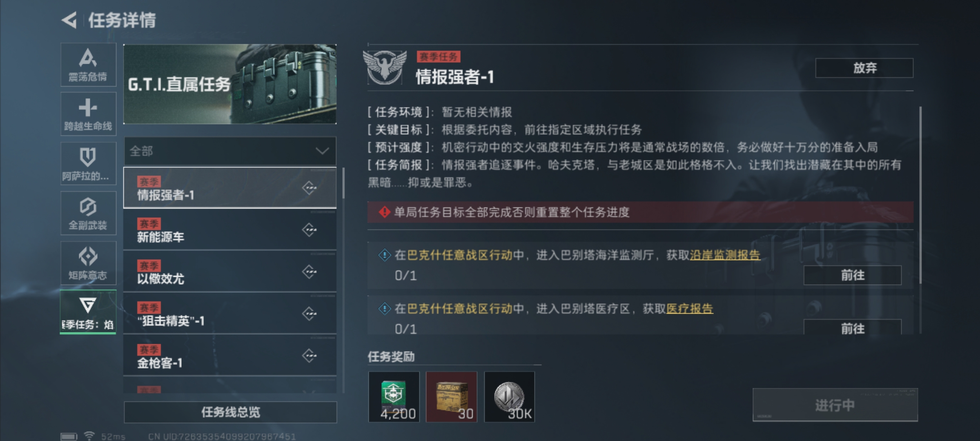
Task: Tap the track icon for 金枪客-1 mission
Action: pos(310,356)
